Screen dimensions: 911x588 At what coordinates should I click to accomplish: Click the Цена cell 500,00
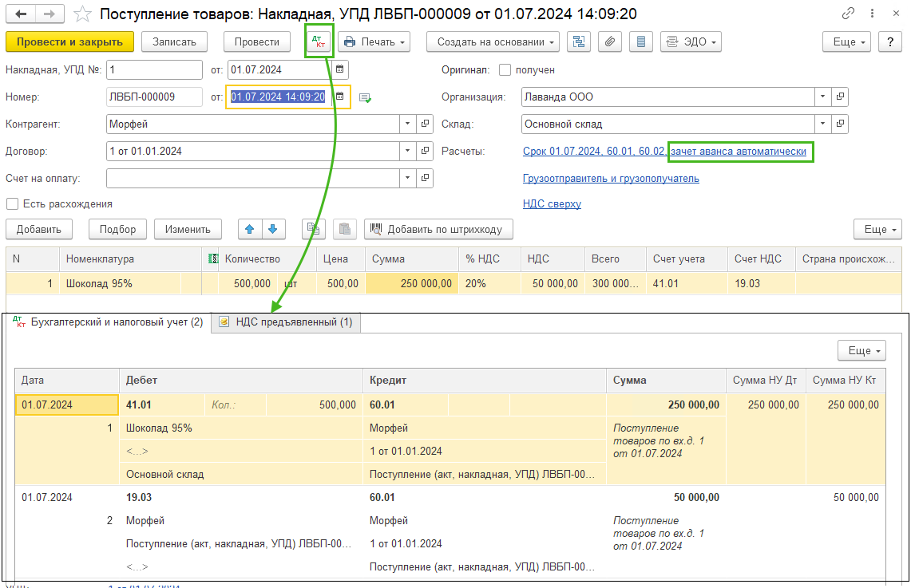341,283
